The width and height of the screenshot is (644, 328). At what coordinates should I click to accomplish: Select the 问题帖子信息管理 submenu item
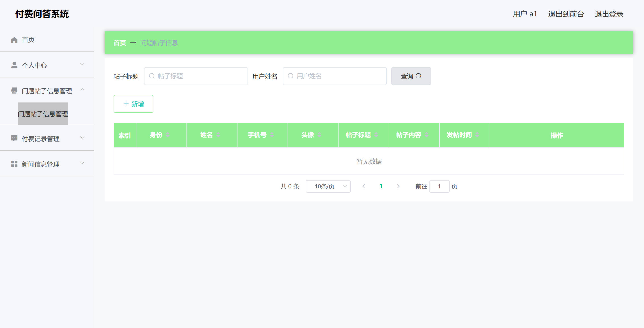(43, 114)
